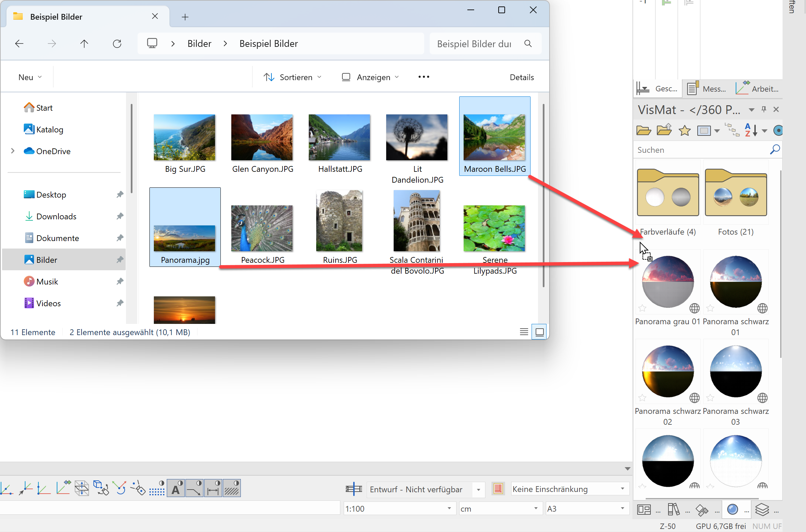Click the folder tree structure icon

tap(732, 130)
